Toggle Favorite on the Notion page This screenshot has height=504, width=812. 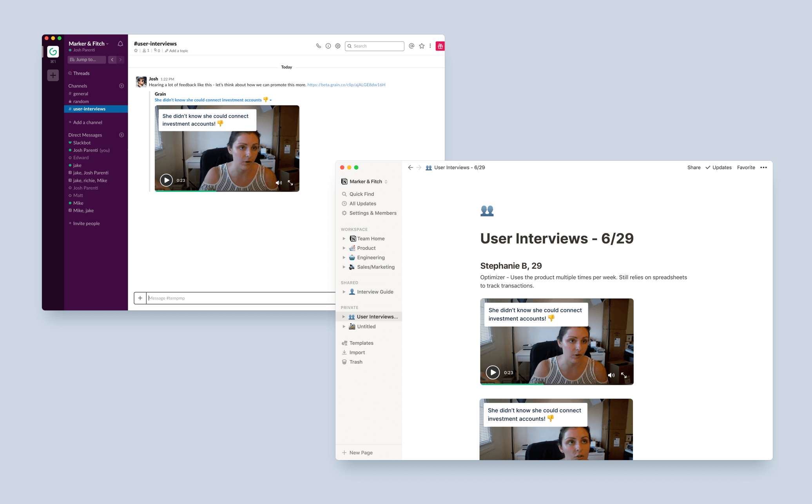click(x=746, y=167)
